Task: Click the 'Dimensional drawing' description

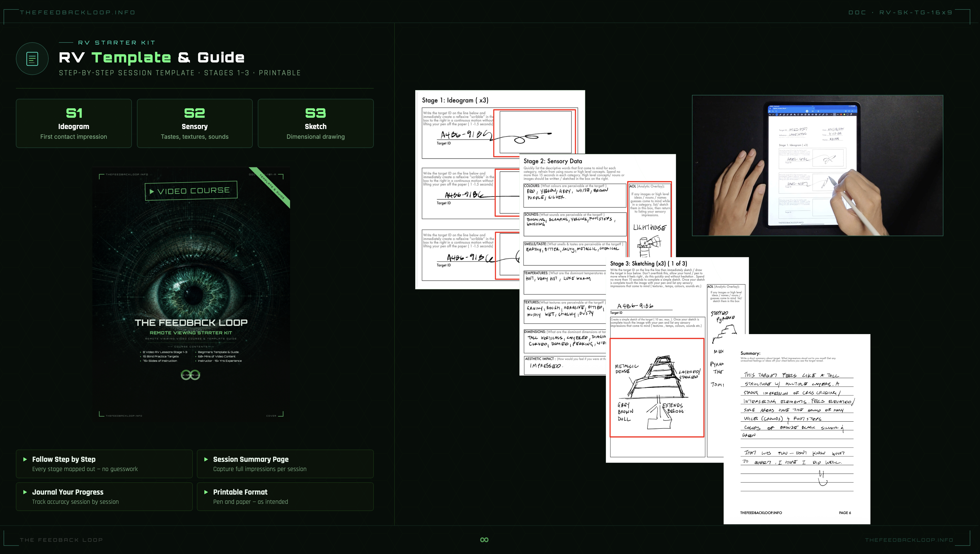Action: click(315, 137)
